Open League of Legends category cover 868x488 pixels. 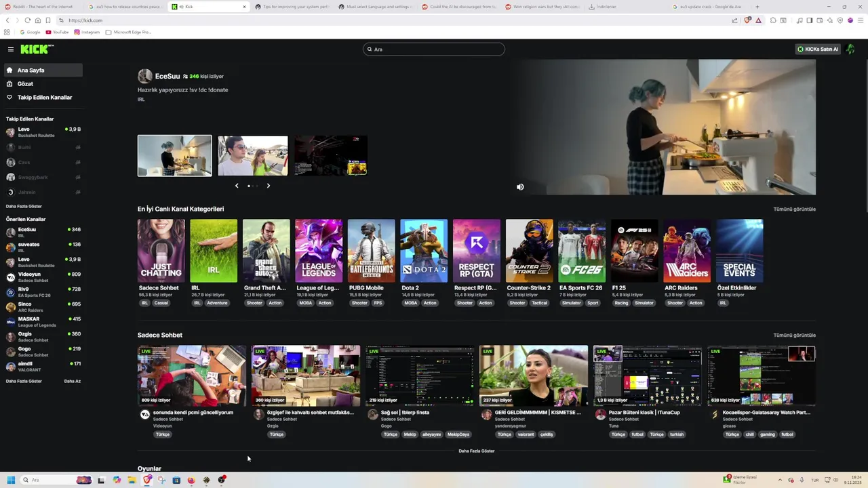[319, 250]
